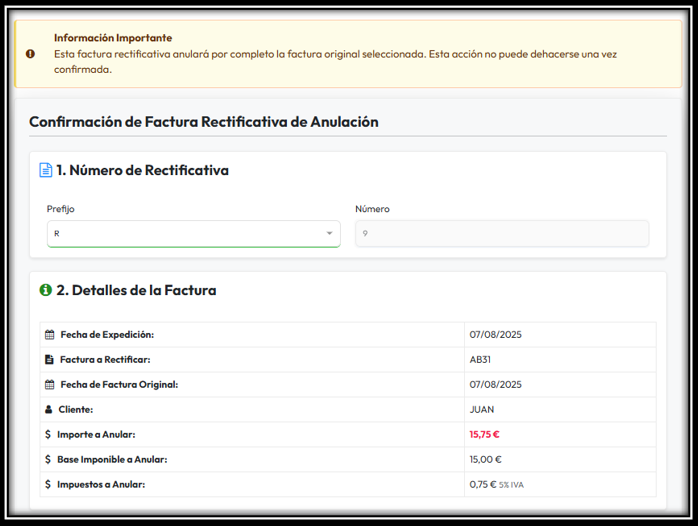This screenshot has width=698, height=526.
Task: Click the warning icon in the alert banner
Action: 30,54
